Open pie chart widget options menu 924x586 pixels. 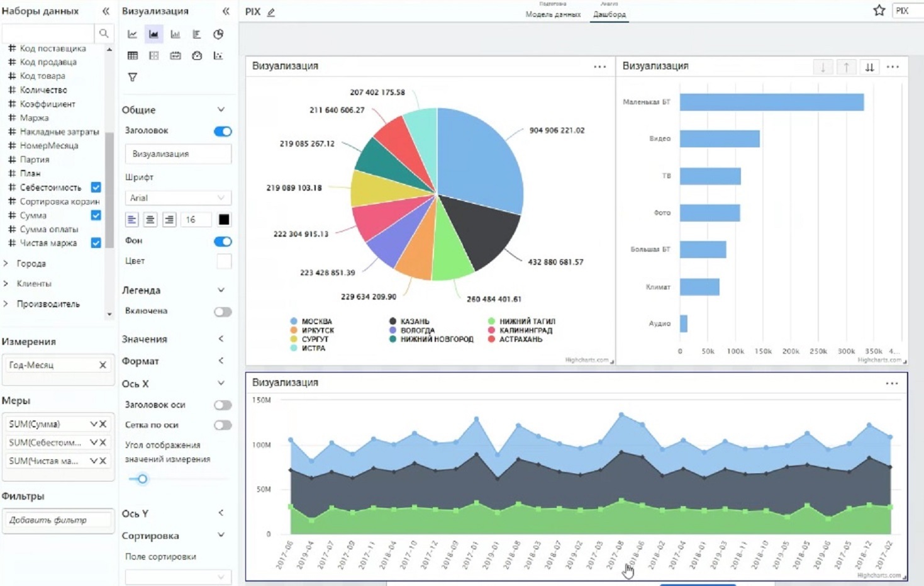click(x=600, y=66)
